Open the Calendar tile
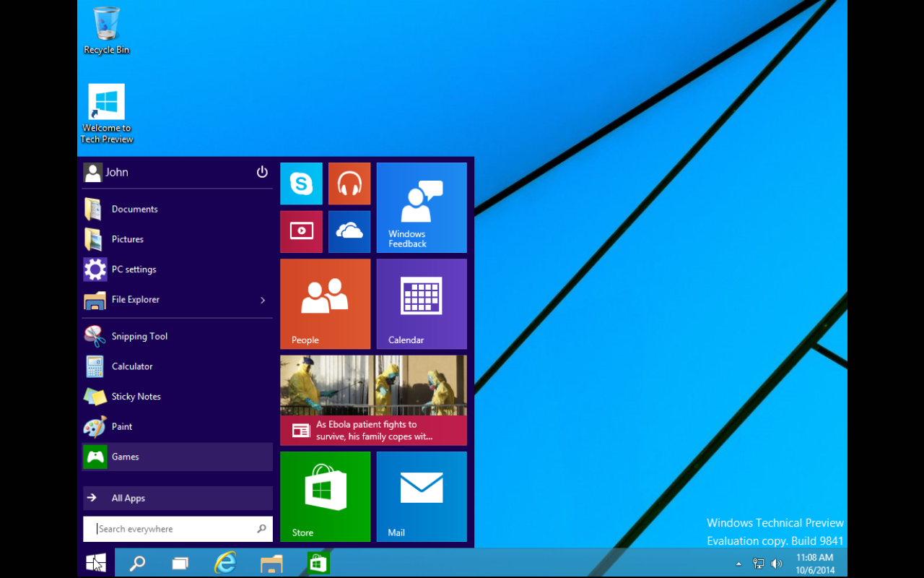The height and width of the screenshot is (578, 924). coord(422,304)
